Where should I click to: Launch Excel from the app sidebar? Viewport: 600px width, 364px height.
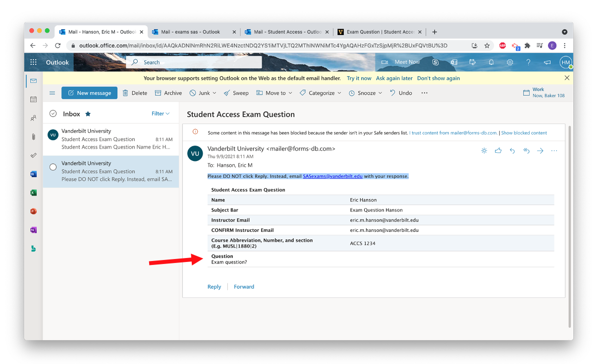pyautogui.click(x=33, y=192)
